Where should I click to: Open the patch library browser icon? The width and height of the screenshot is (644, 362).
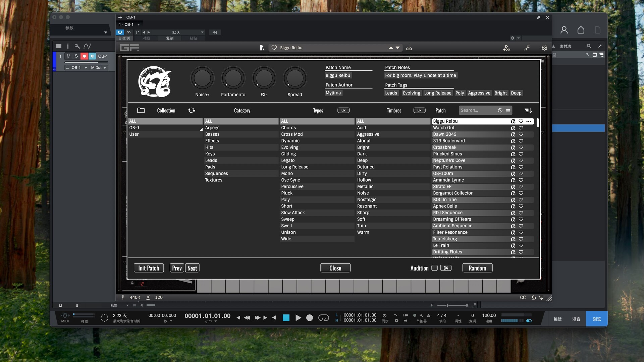click(x=262, y=48)
